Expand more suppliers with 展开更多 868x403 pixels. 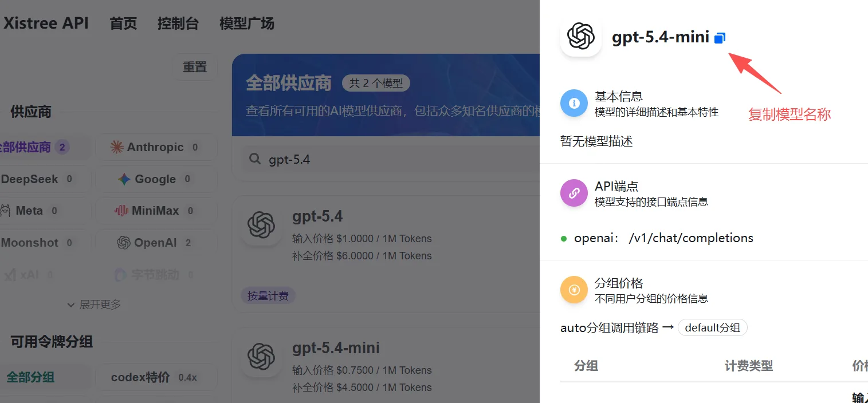[x=95, y=305]
